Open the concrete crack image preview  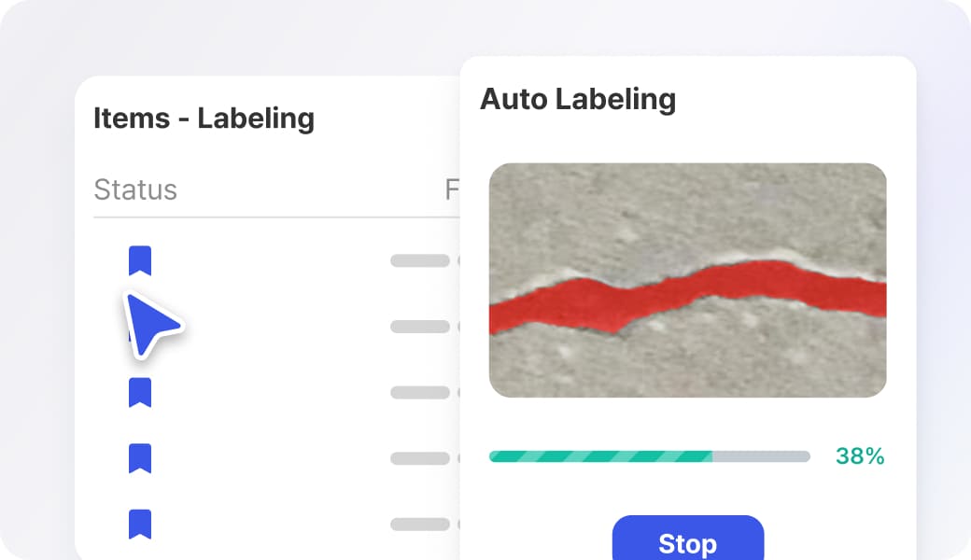[x=688, y=280]
